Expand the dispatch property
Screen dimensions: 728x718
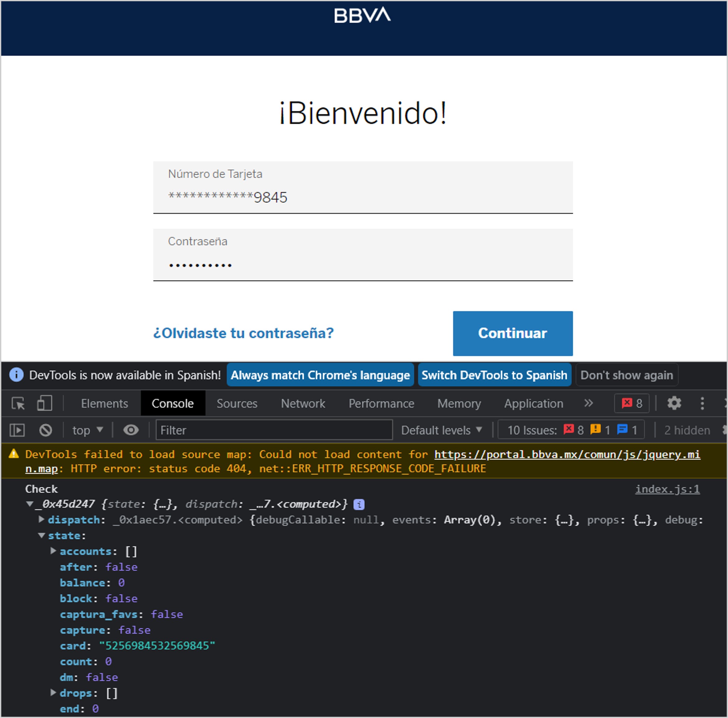[x=41, y=519]
